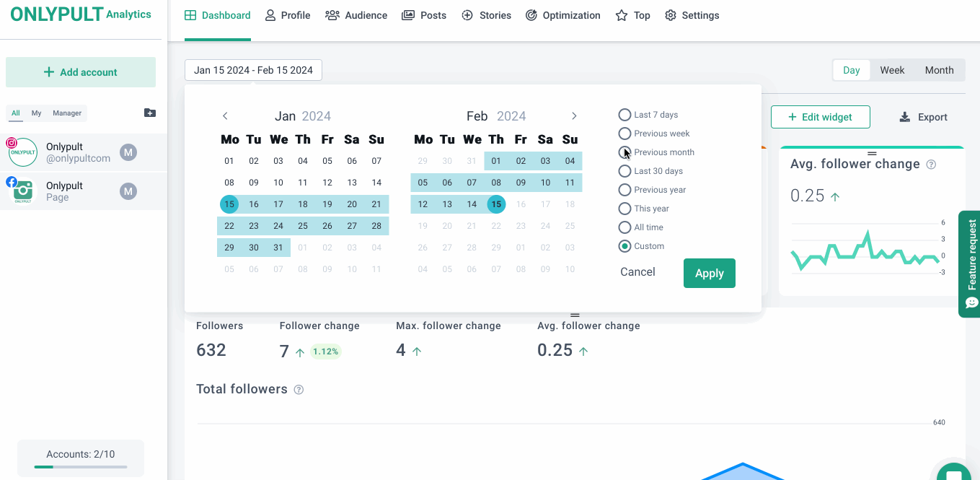
Task: Select the All time radio option
Action: pos(624,227)
